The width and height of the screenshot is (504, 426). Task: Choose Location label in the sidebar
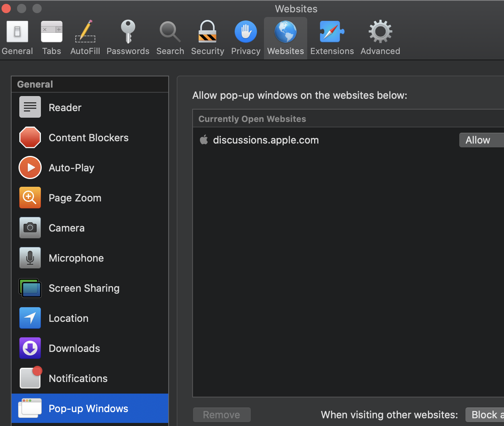pos(69,318)
